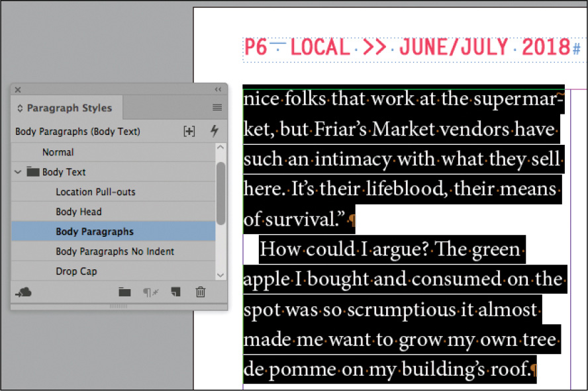This screenshot has width=588, height=391.
Task: Apply the Location Pull-outs style
Action: click(113, 192)
